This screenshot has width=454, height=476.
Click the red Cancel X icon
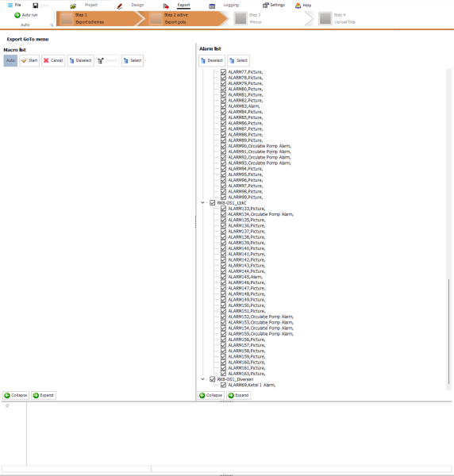coord(46,60)
